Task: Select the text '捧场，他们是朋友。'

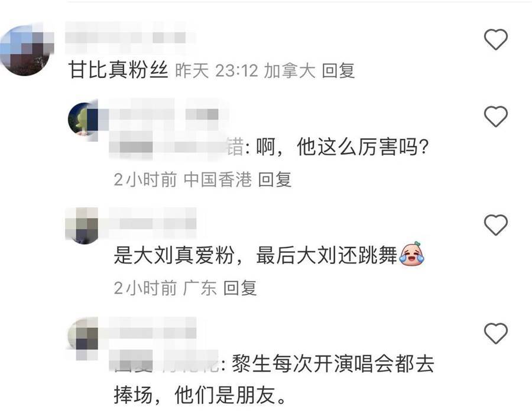Action: click(x=200, y=395)
